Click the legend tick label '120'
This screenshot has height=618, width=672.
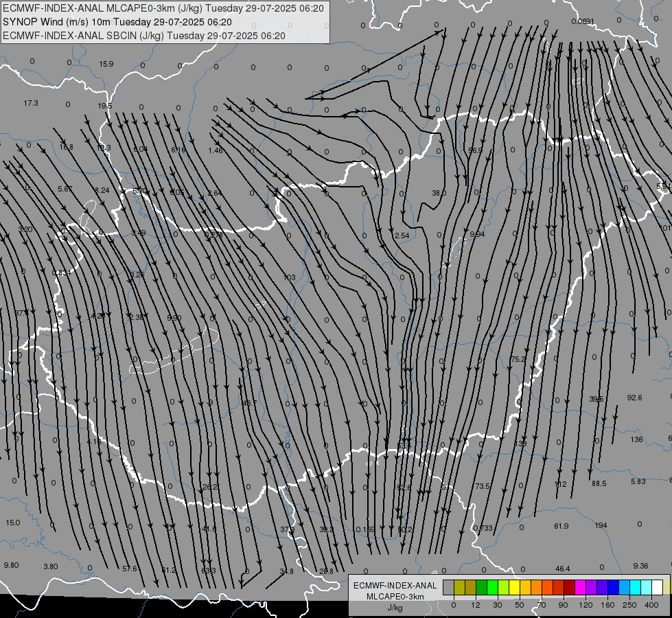click(x=586, y=605)
